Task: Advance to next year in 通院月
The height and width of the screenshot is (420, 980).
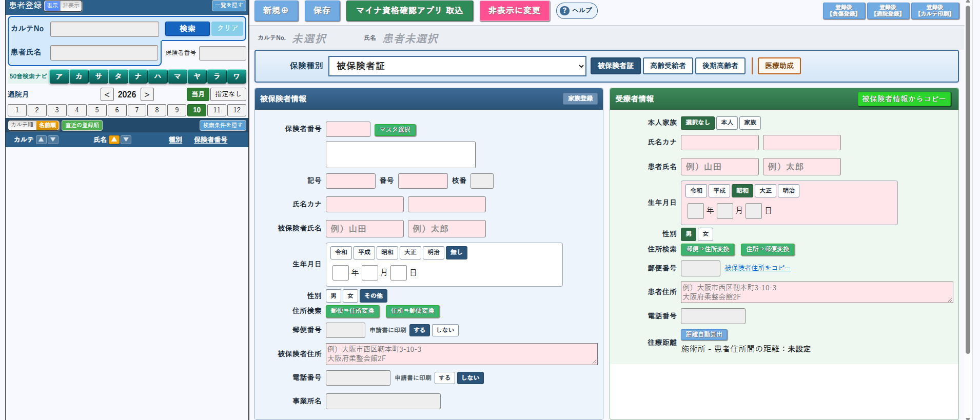Action: [x=147, y=94]
